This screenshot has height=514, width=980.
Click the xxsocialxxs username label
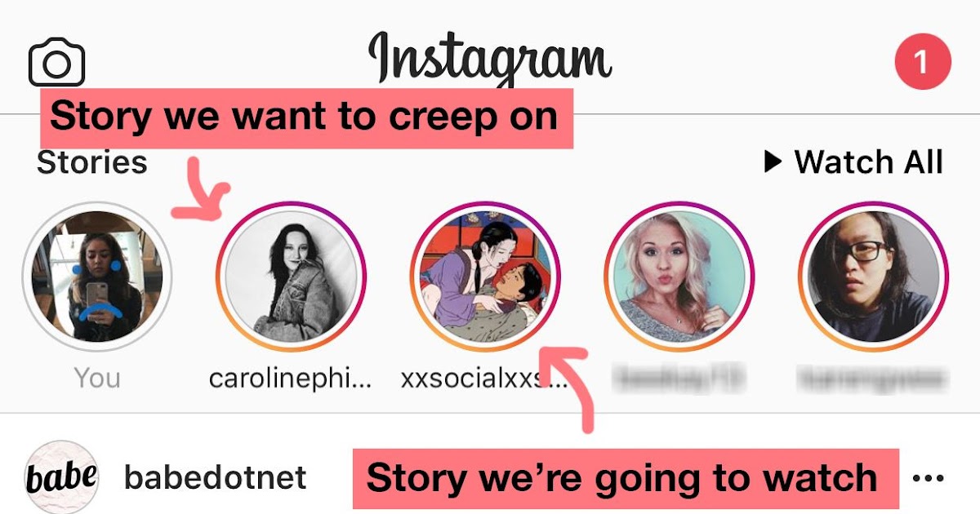click(483, 379)
